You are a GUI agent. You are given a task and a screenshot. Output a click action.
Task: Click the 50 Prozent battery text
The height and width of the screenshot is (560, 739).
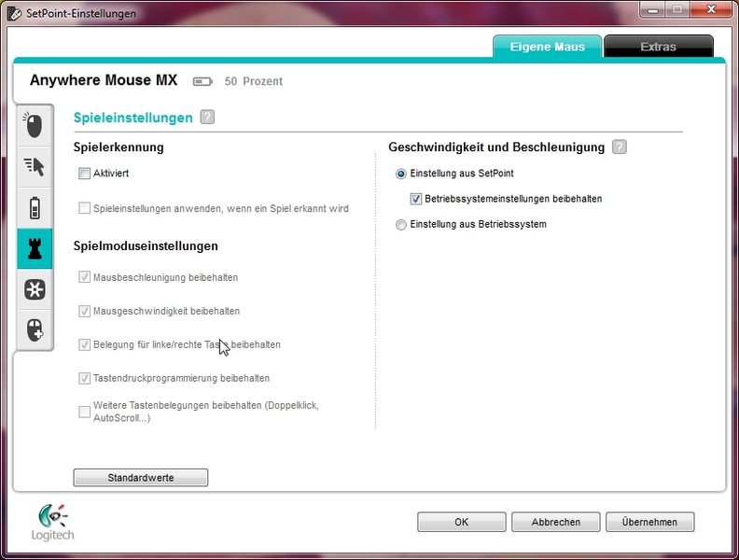click(x=254, y=81)
